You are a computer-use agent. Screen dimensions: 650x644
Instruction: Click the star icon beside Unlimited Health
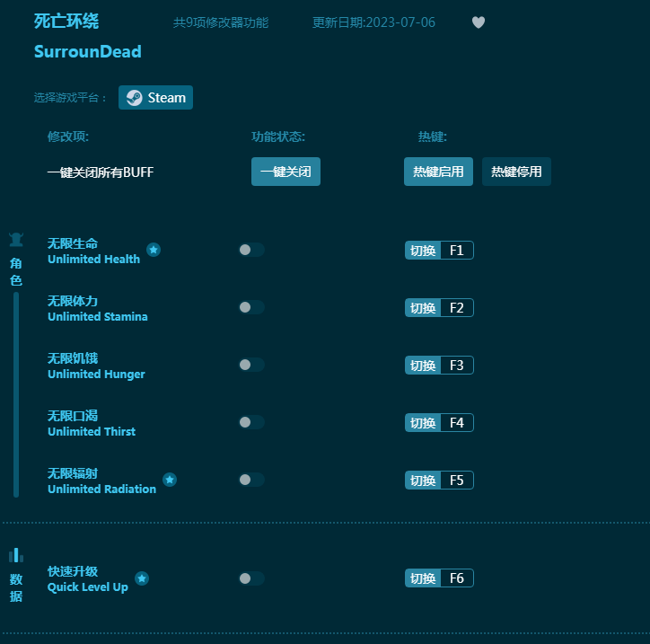(x=154, y=250)
